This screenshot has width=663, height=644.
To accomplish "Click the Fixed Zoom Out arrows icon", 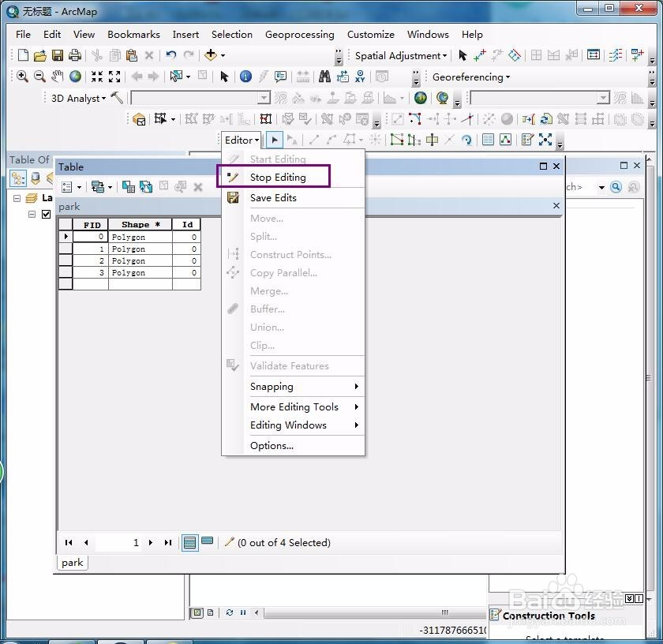I will (x=114, y=76).
